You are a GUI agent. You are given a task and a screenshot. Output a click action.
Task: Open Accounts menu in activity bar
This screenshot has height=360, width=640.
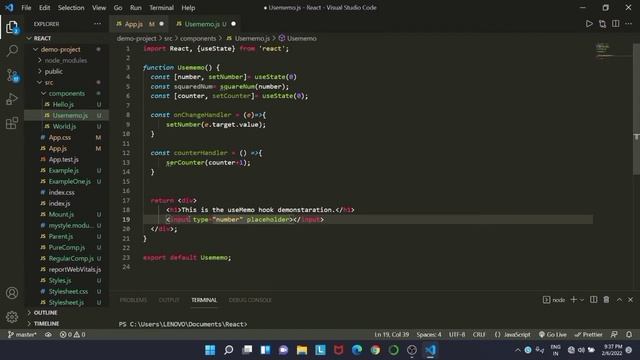[12, 293]
